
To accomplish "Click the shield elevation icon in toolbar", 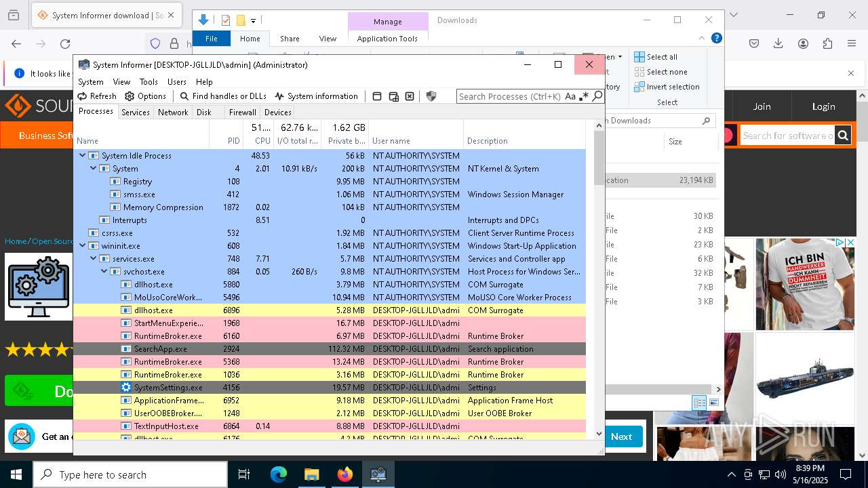I will click(x=431, y=96).
